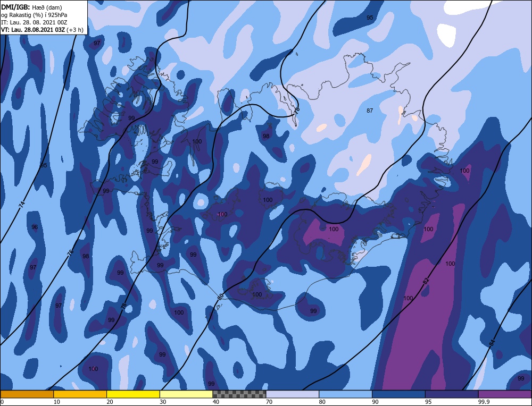Click the '99.9' legend tick label

(x=483, y=402)
